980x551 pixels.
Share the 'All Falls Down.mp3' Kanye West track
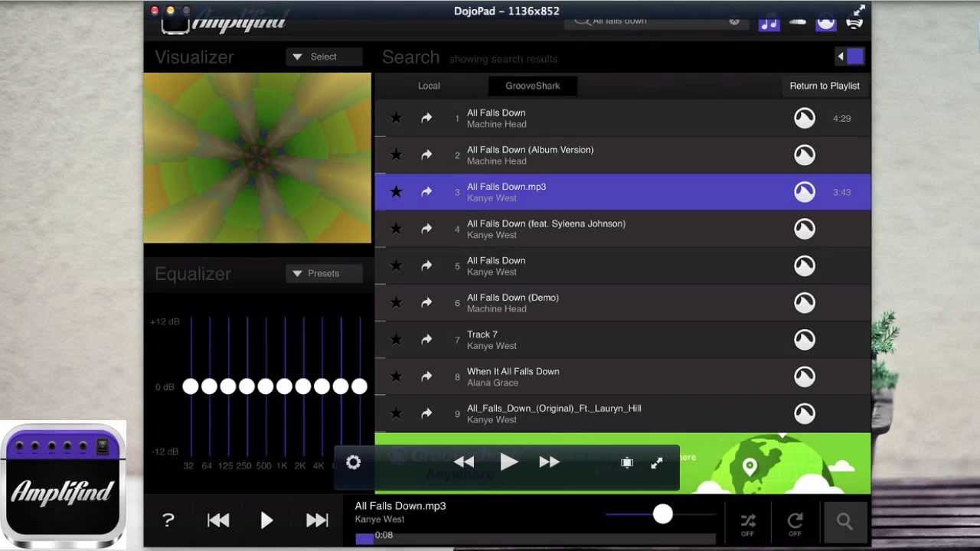pyautogui.click(x=426, y=191)
